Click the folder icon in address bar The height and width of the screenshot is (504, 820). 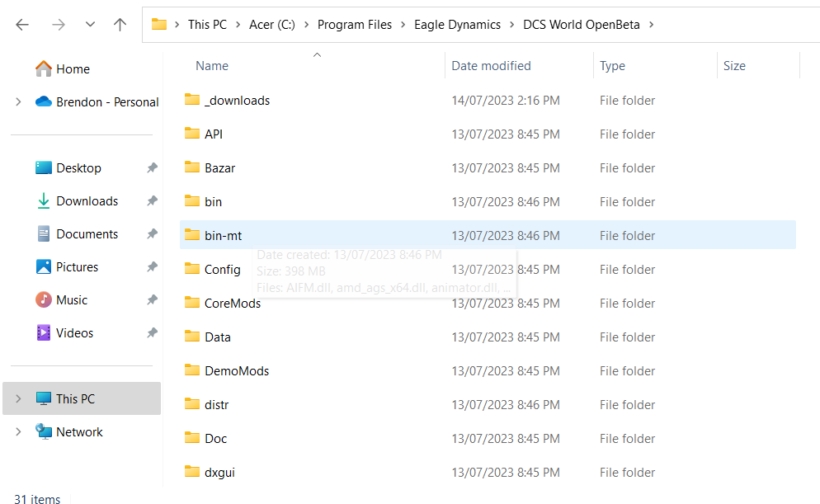159,24
